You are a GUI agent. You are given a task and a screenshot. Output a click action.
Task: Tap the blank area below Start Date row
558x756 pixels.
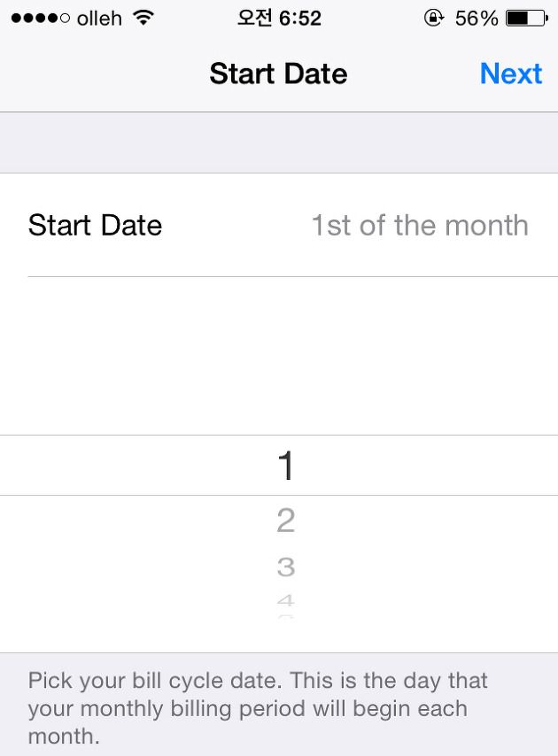[279, 354]
